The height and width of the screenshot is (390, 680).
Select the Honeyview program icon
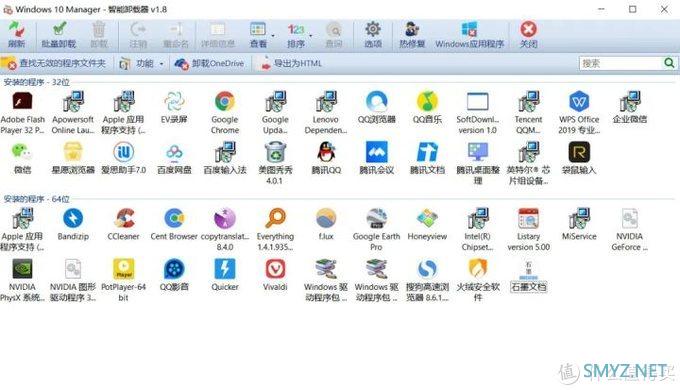coord(427,218)
